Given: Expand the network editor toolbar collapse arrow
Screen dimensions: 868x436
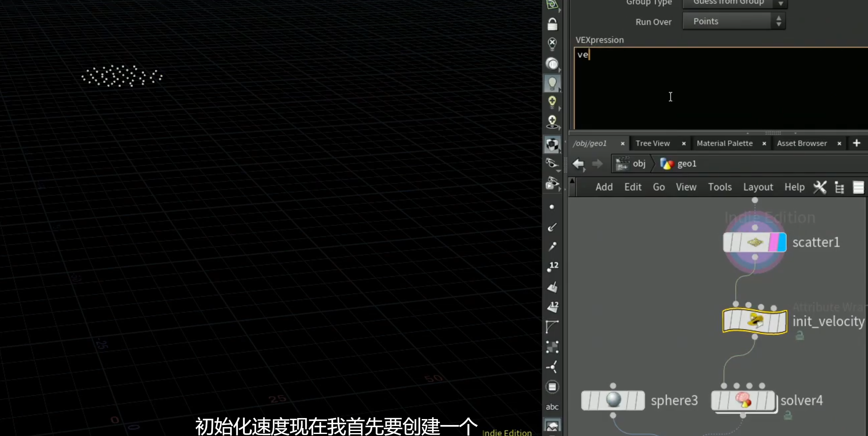Looking at the screenshot, I should pos(572,180).
